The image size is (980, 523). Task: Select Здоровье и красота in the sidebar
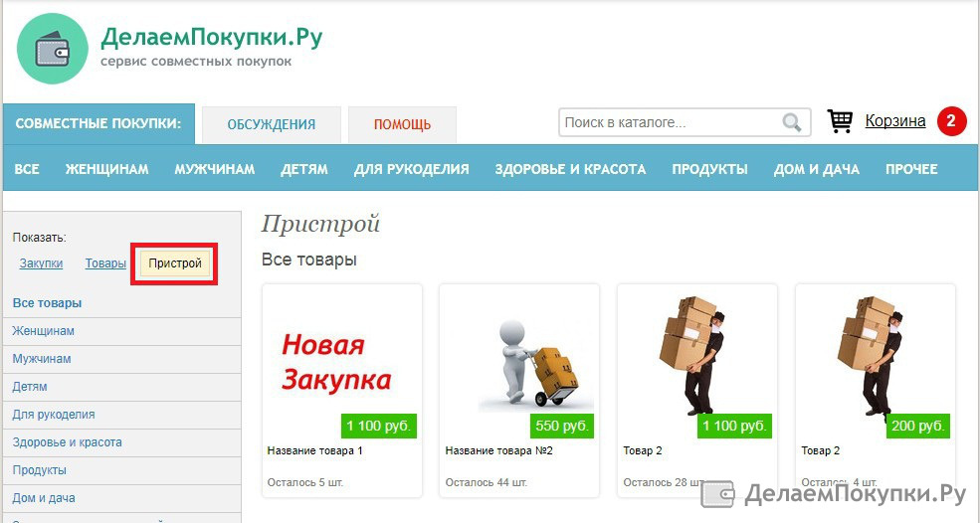[x=67, y=442]
